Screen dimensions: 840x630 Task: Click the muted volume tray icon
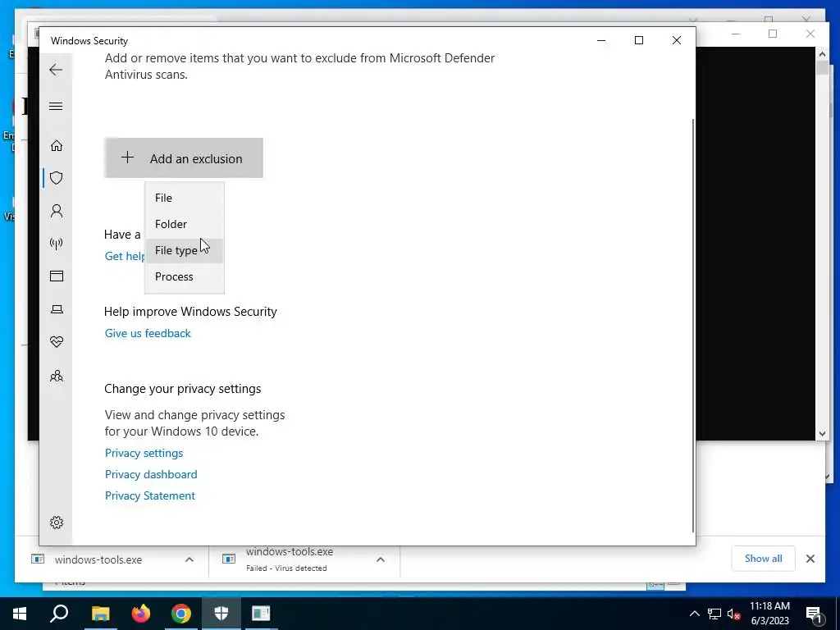[x=733, y=614]
